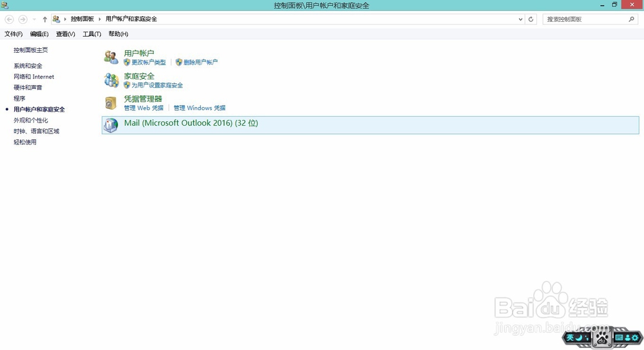Click the 凭据管理器 safe icon

[111, 103]
